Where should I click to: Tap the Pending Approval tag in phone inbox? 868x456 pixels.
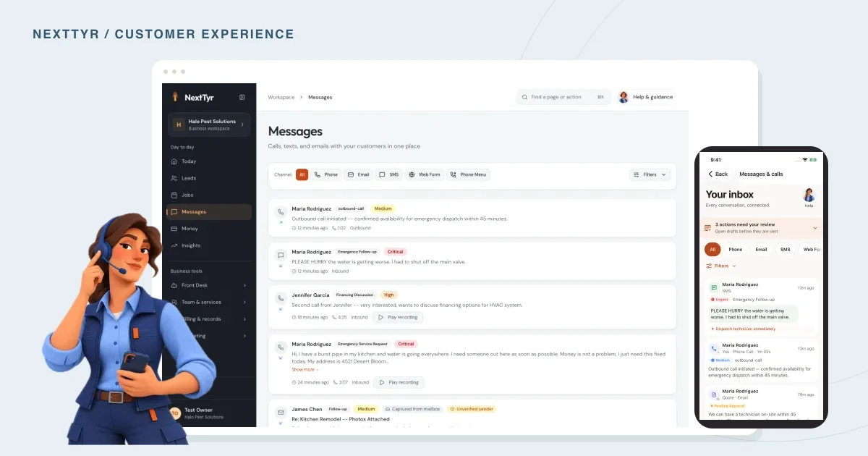[x=727, y=406]
